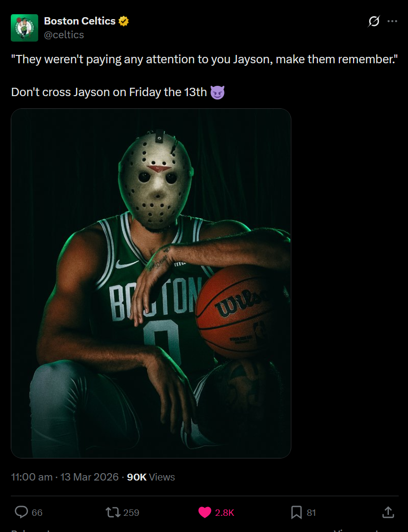Open the Boston Celtics profile avatar
Viewport: 408px width, 532px height.
25,28
